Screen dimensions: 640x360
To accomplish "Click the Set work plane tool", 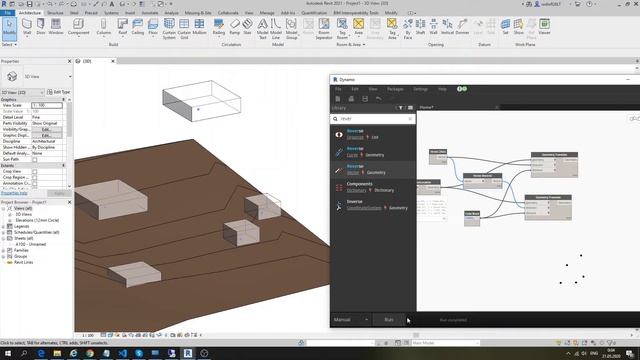I will (505, 27).
